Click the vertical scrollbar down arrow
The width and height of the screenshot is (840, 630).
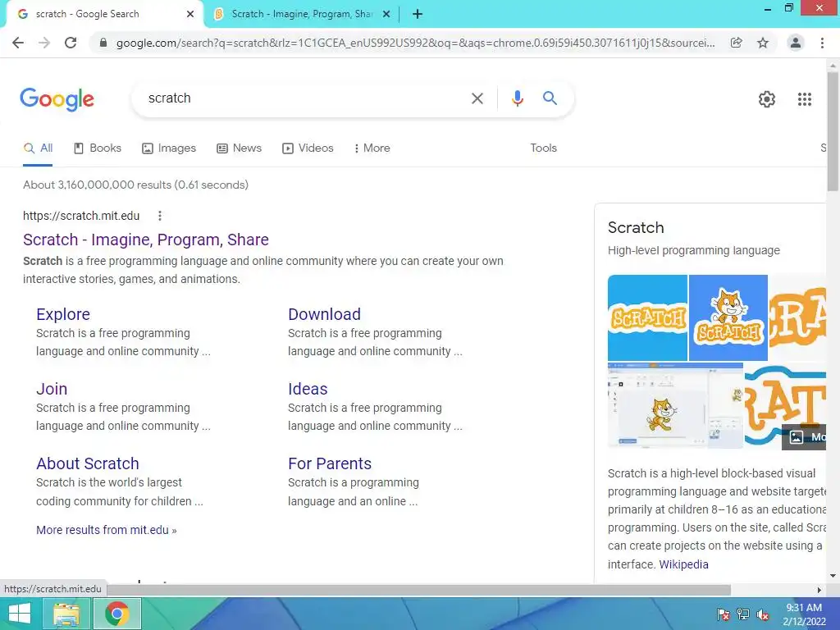(833, 576)
